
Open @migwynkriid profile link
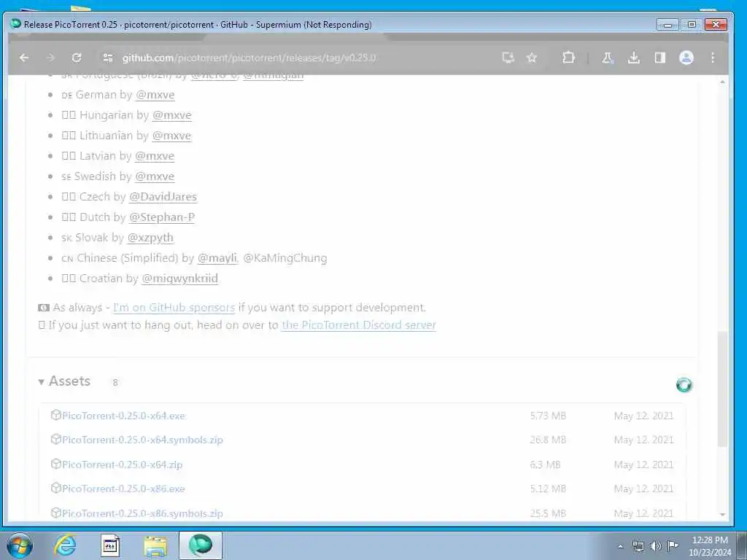click(180, 279)
